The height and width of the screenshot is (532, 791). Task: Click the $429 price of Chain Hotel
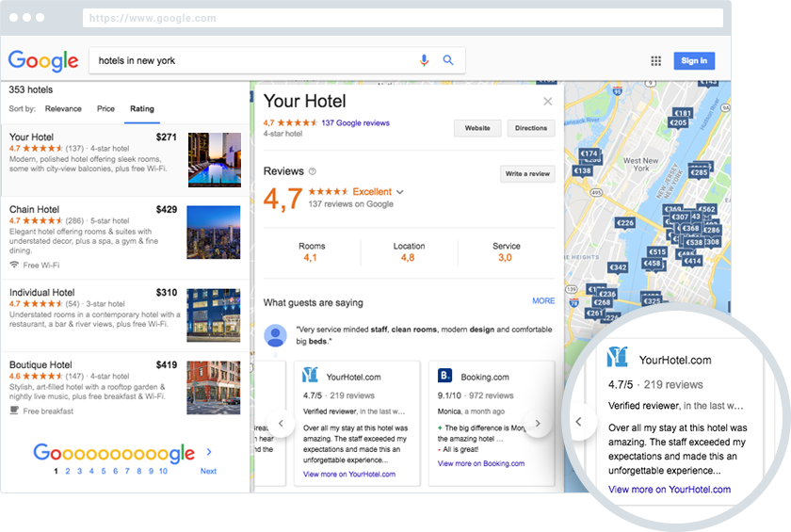pos(167,209)
